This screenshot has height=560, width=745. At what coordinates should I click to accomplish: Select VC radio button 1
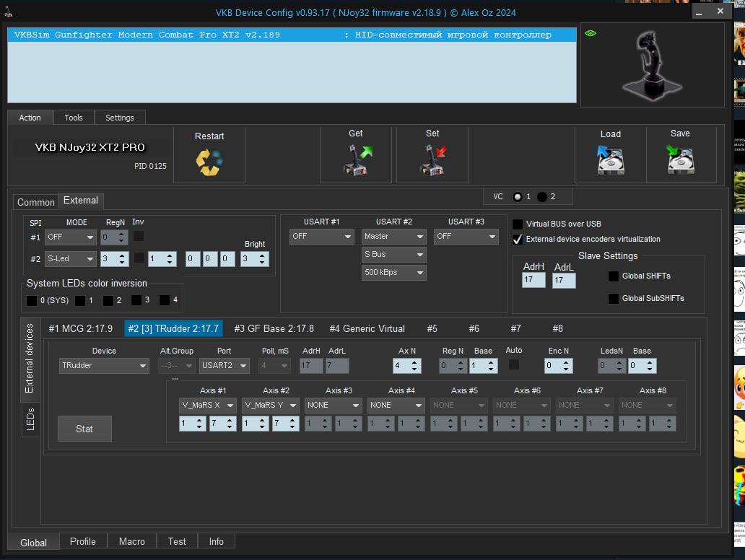tap(518, 196)
